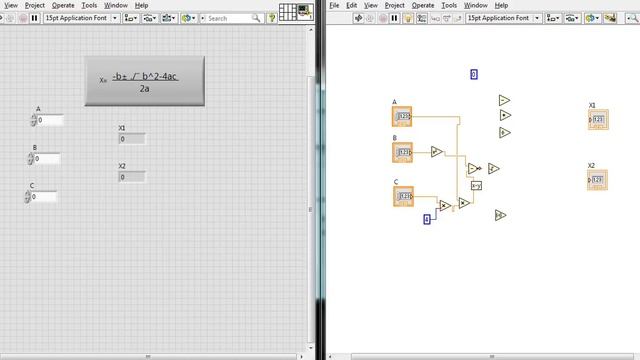This screenshot has height=360, width=640.
Task: Open block diagram Reorder dropdown
Action: (591, 18)
